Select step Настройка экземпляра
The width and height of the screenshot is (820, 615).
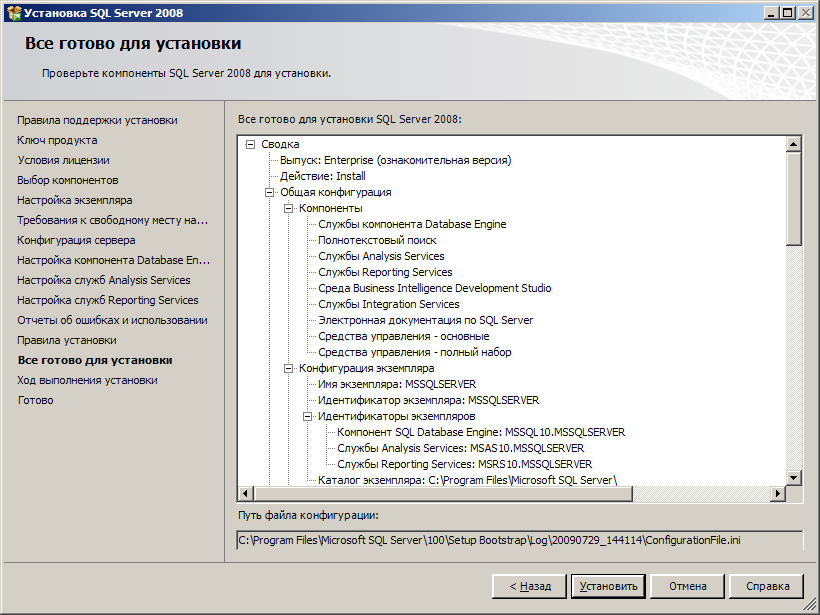tap(75, 200)
